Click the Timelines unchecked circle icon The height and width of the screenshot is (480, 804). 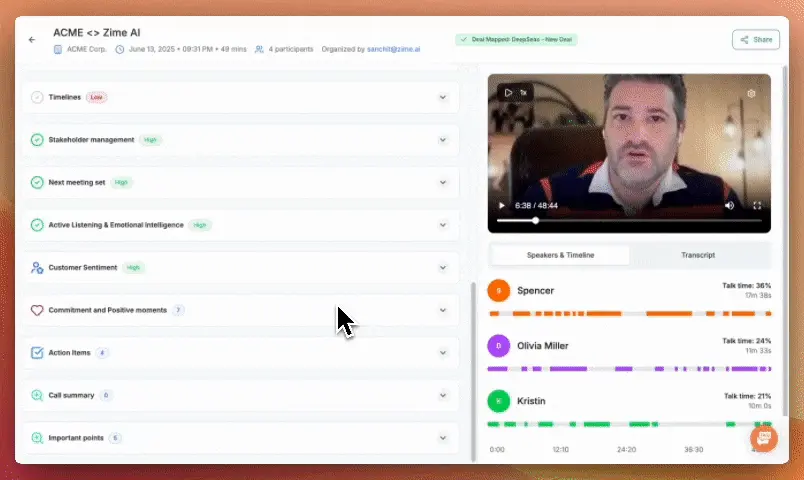click(x=37, y=97)
